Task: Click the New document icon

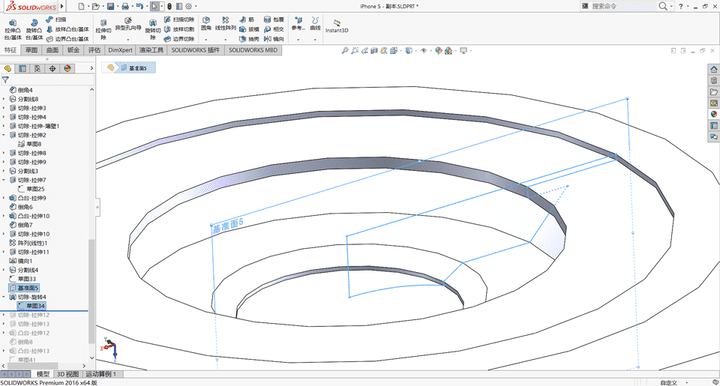Action: point(81,6)
